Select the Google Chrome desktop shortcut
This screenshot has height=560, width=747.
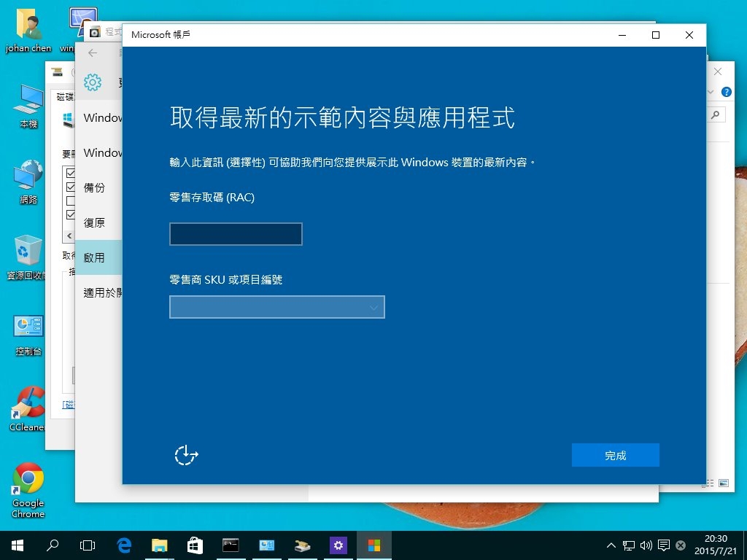point(28,491)
